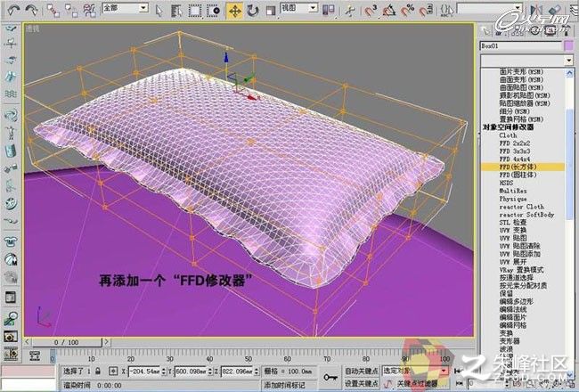Click the Y coordinate spinner arrows
This screenshot has height=392, width=579.
click(x=210, y=371)
